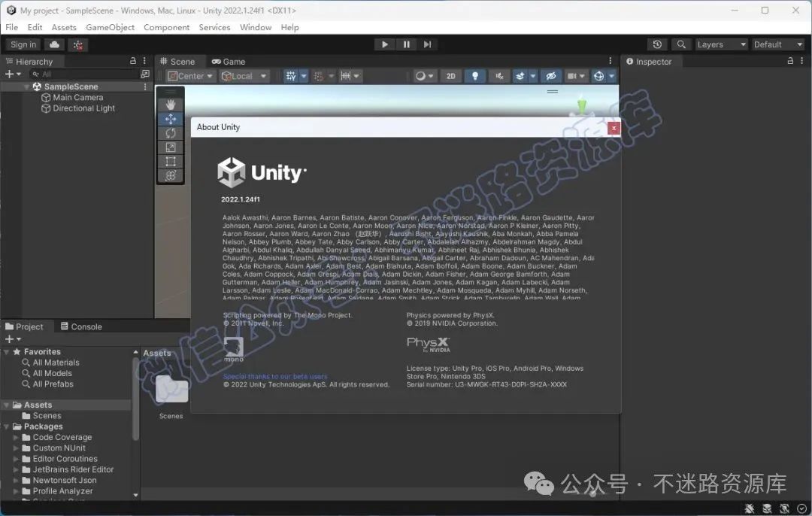The image size is (812, 516).
Task: Open the Inspector tab
Action: (649, 61)
